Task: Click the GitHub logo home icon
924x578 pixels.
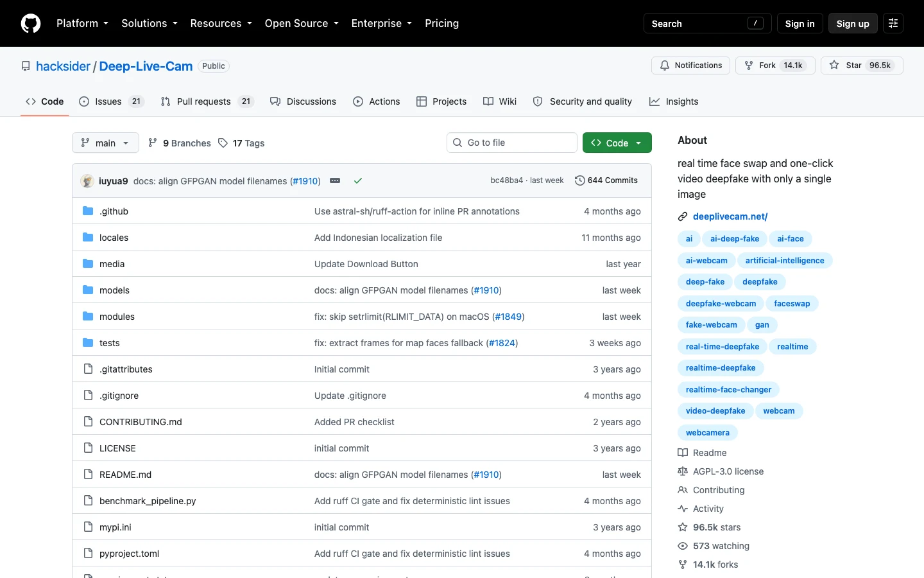Action: (x=31, y=24)
